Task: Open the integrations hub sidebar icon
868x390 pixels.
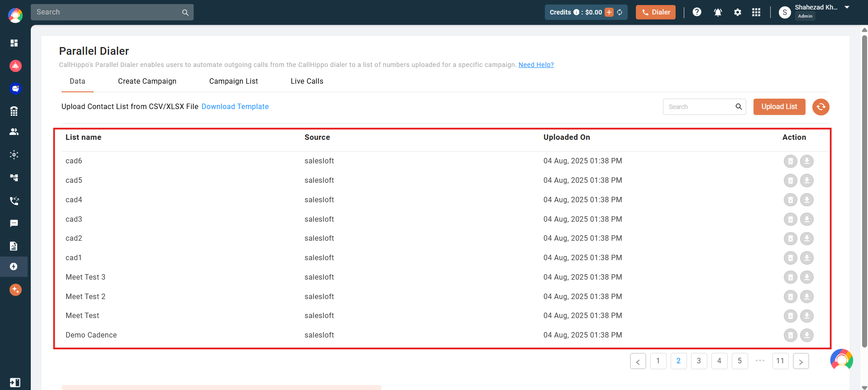Action: click(14, 155)
